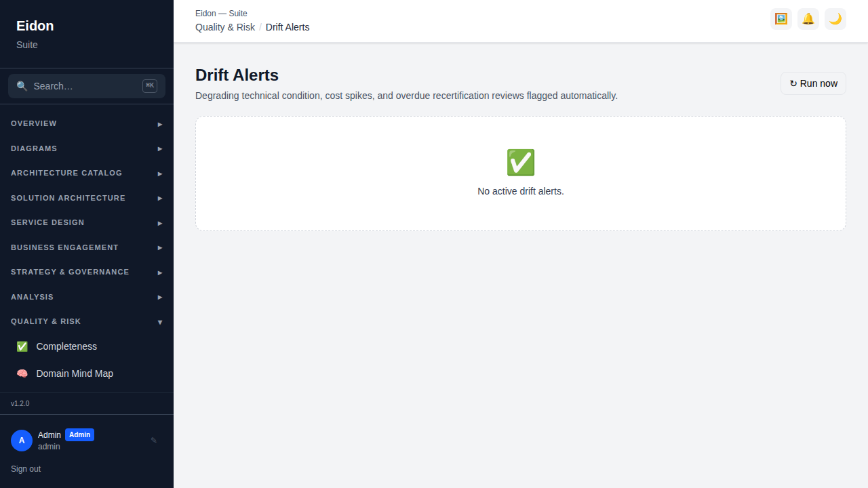Click the green checkmark empty-state icon
The image size is (868, 488).
521,163
